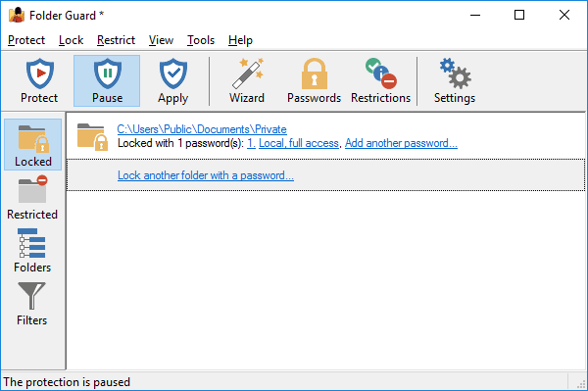This screenshot has height=391, width=588.
Task: Open the Lock menu
Action: 71,40
